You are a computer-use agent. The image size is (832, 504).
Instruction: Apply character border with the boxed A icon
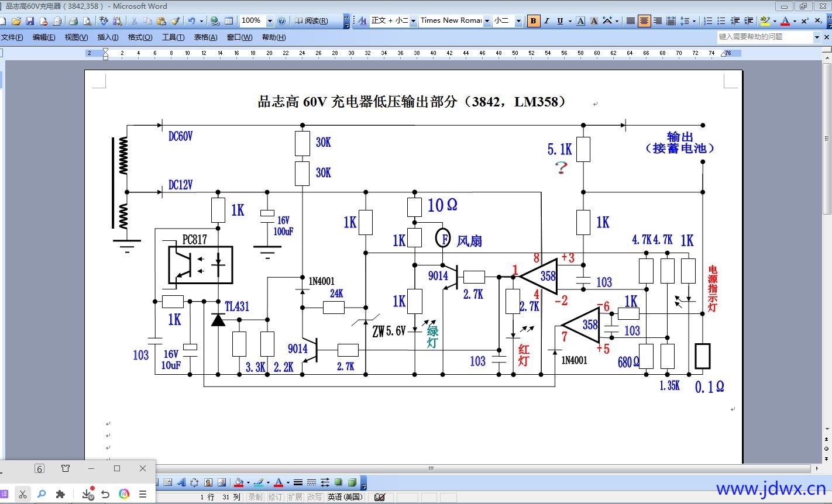pos(580,21)
